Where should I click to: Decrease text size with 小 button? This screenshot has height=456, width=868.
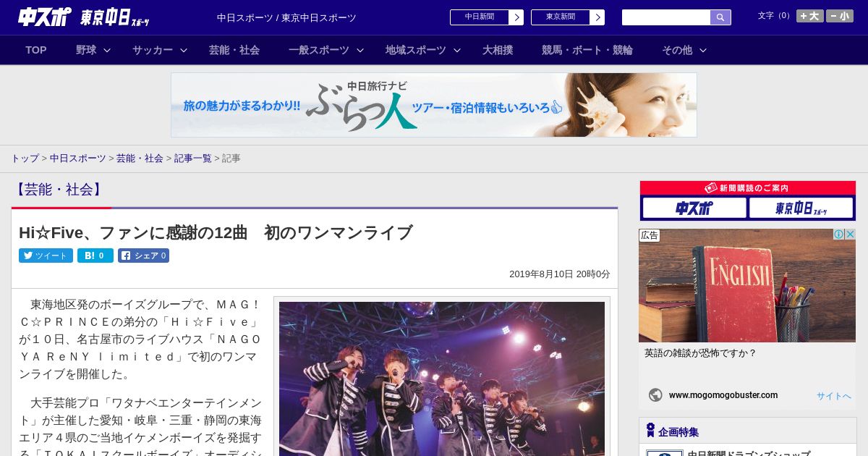click(x=840, y=16)
